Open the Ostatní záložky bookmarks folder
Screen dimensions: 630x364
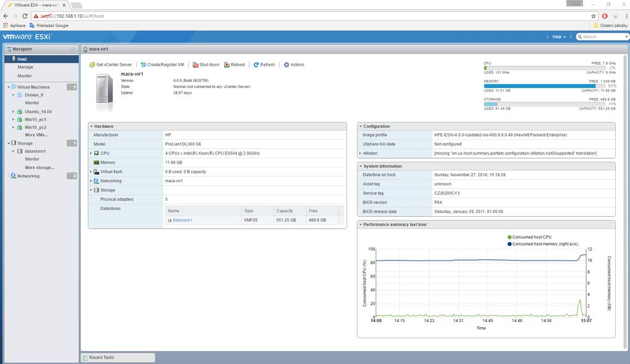[x=610, y=25]
